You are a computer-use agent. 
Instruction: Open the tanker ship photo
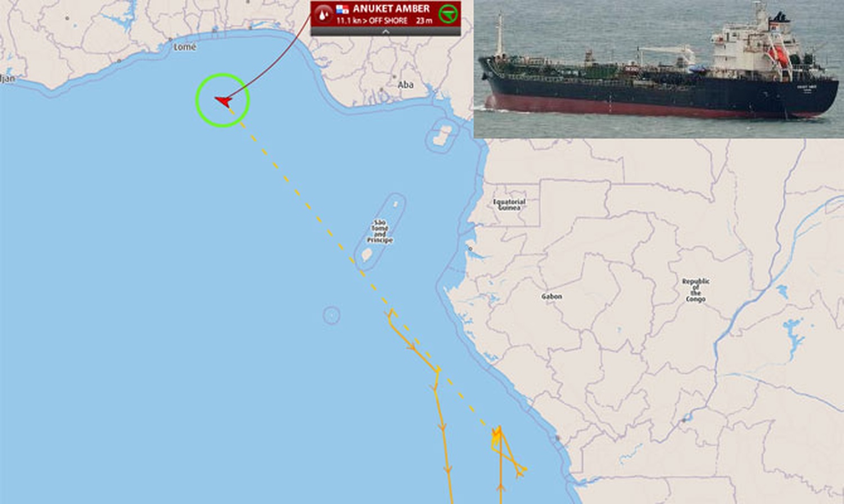point(659,69)
